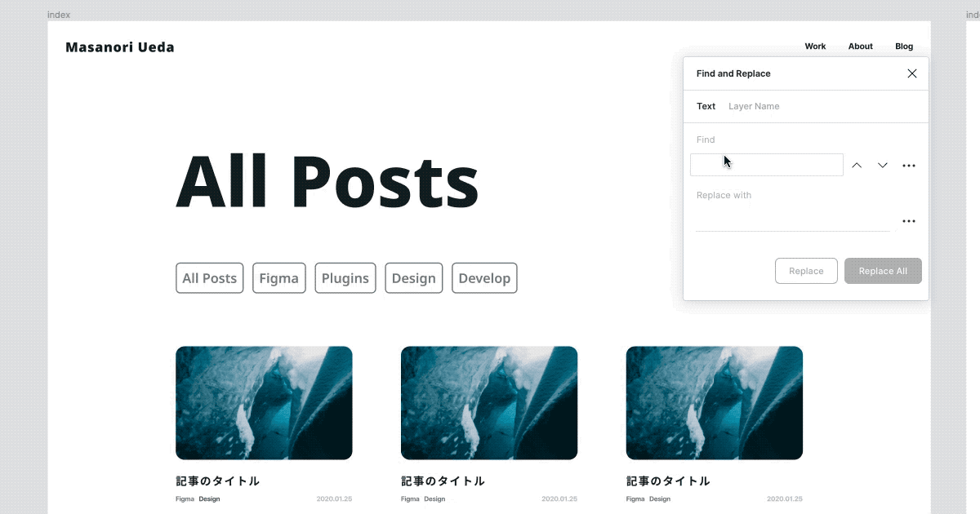Jump to next match with down chevron
This screenshot has height=514, width=980.
(x=883, y=166)
